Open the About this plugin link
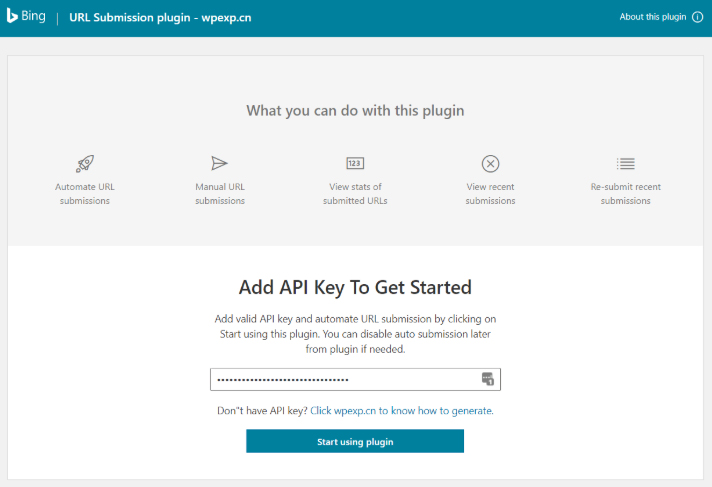 (x=653, y=17)
